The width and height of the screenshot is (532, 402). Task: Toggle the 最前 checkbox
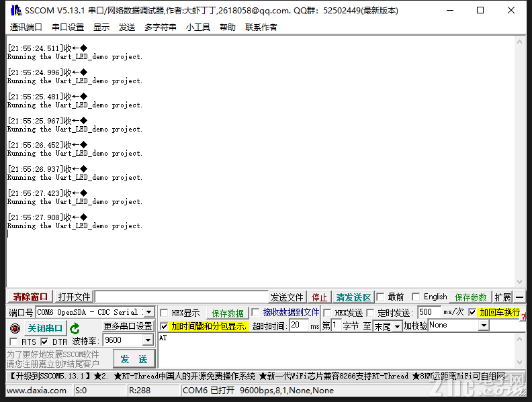(x=380, y=297)
